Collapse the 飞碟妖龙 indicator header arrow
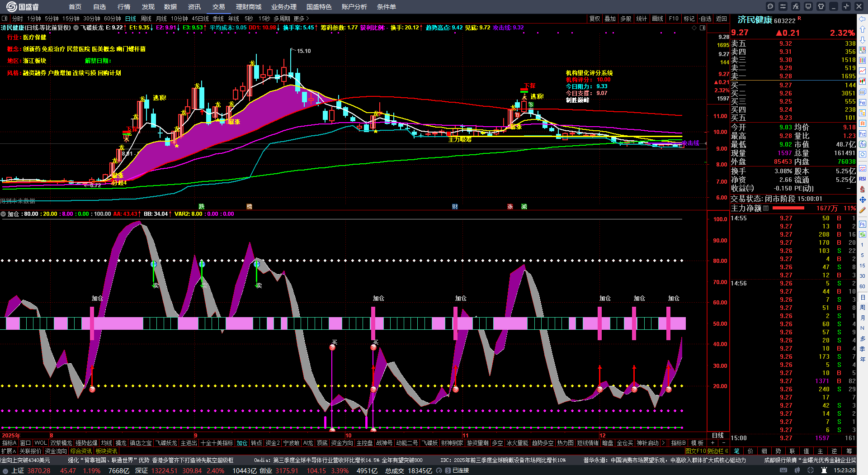The height and width of the screenshot is (475, 868). click(76, 28)
